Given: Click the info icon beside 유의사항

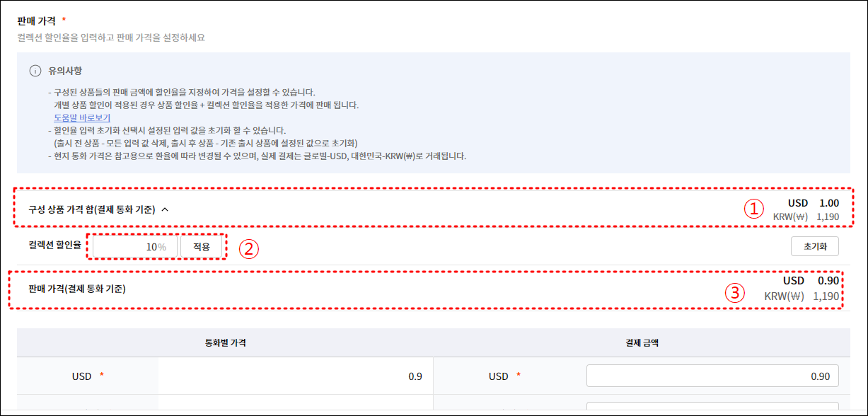Looking at the screenshot, I should click(x=35, y=71).
